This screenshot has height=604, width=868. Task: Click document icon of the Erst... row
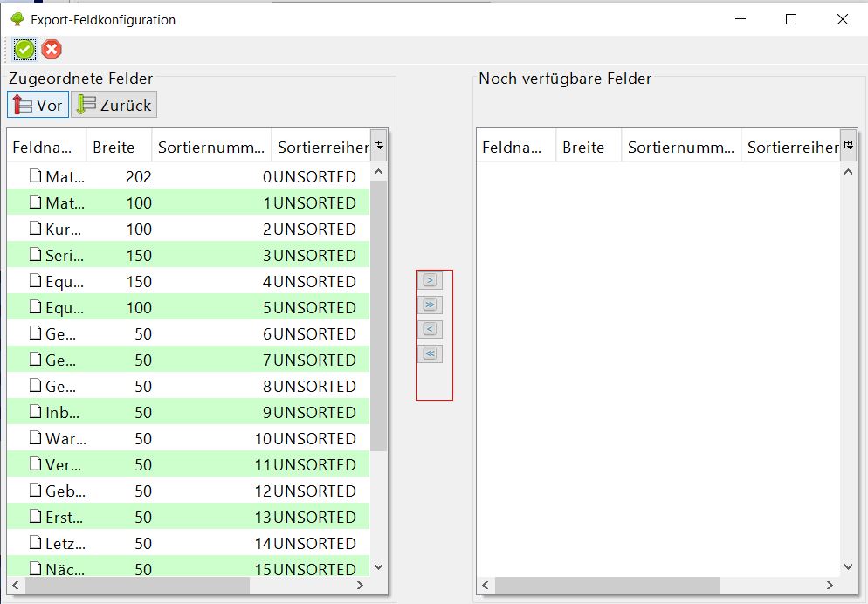(x=36, y=516)
